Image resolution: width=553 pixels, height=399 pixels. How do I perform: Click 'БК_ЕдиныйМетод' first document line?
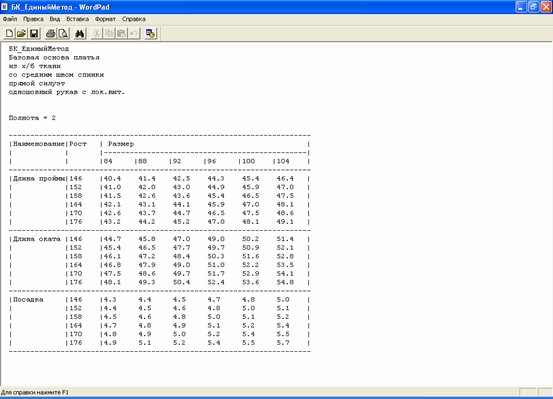[39, 49]
